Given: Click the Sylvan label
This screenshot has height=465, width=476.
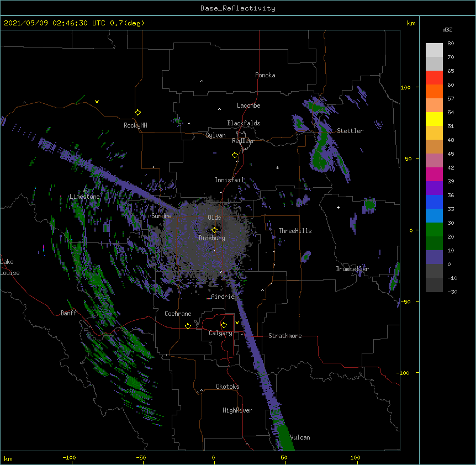Looking at the screenshot, I should click(215, 135).
